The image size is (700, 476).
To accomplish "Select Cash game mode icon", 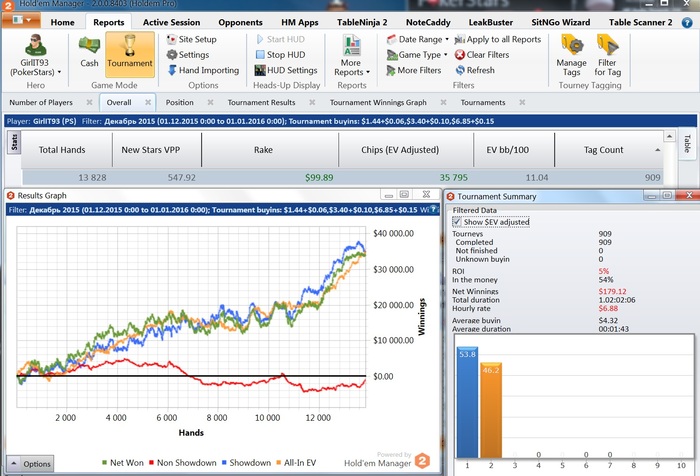I will click(x=89, y=45).
